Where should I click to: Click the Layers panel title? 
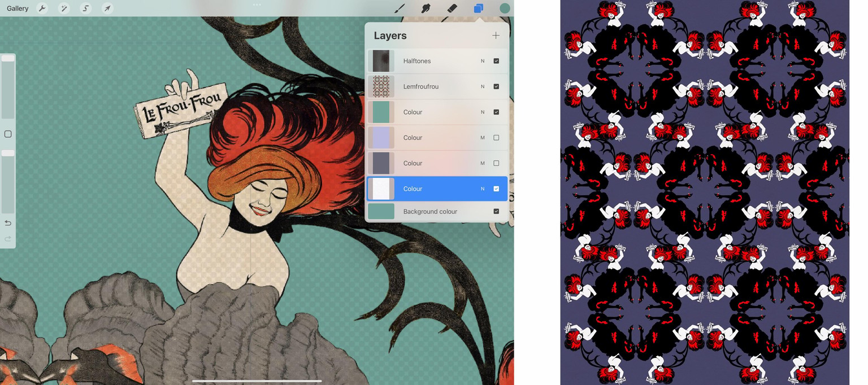pos(390,36)
